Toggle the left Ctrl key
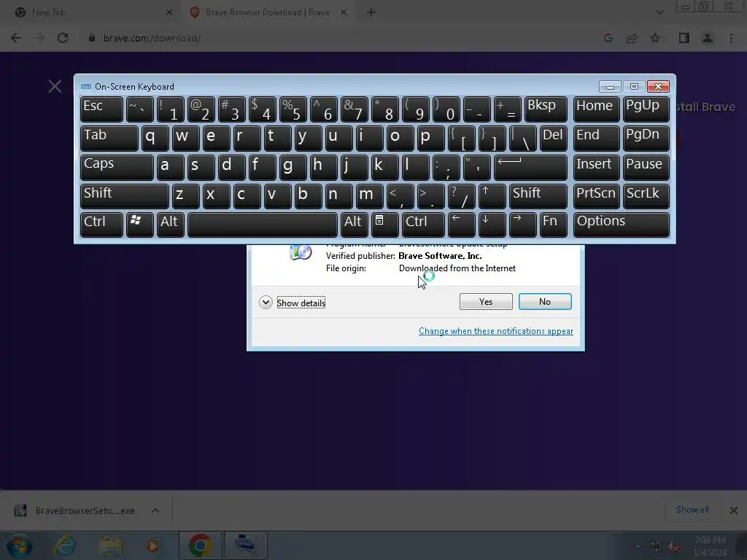The width and height of the screenshot is (747, 560). 101,225
